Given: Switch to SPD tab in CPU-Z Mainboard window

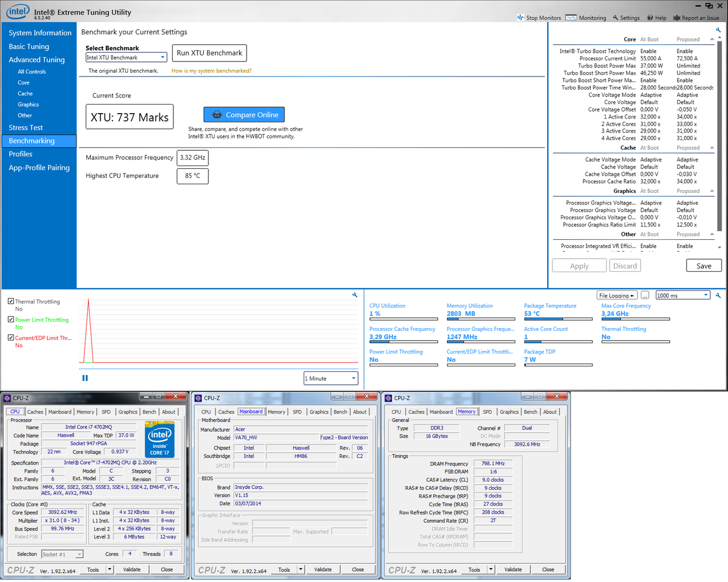Looking at the screenshot, I should tap(297, 412).
